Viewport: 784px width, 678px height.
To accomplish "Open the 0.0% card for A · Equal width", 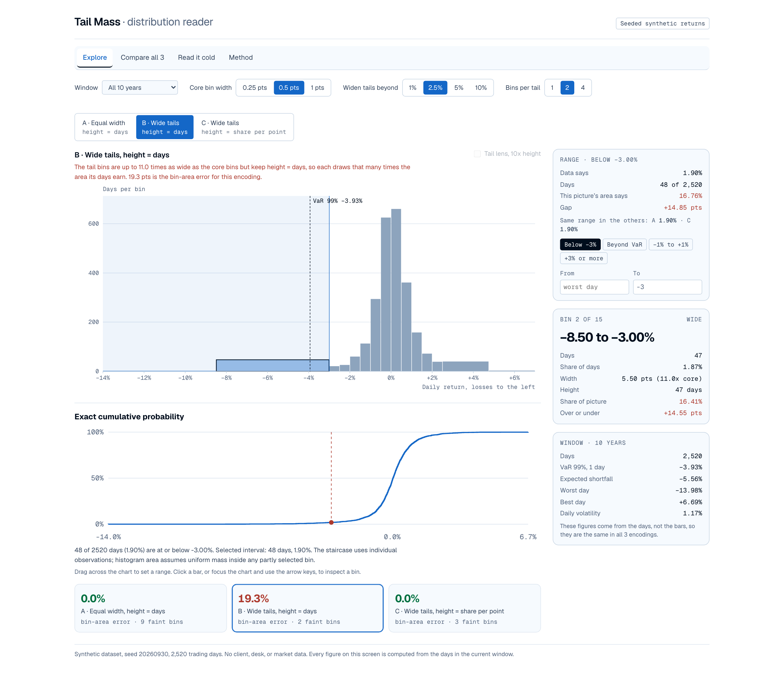I will tap(151, 608).
